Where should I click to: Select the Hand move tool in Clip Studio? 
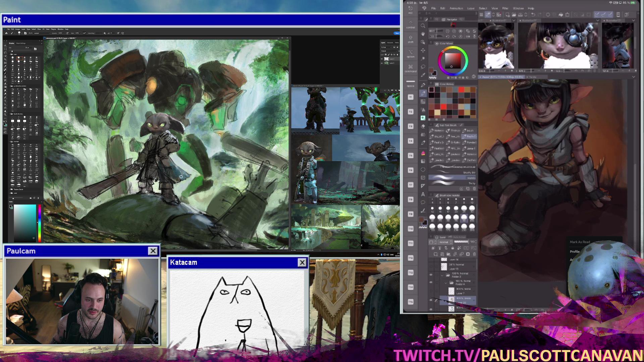point(423,34)
